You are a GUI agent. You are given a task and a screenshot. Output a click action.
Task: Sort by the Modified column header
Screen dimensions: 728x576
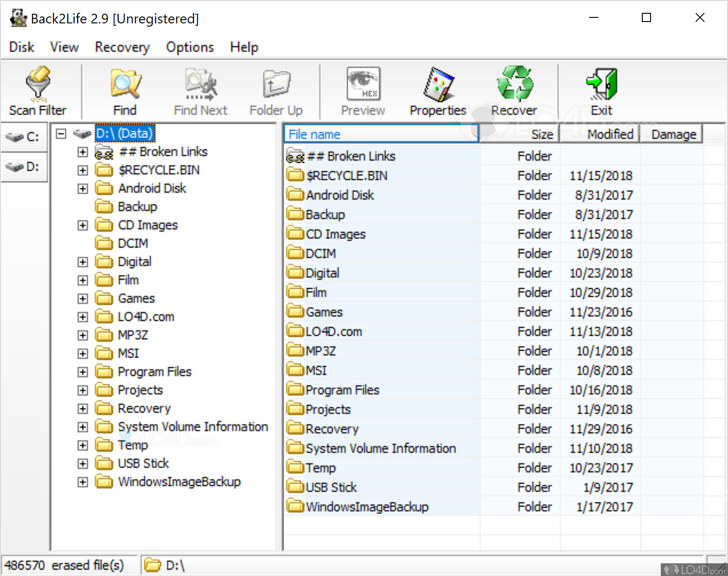coord(610,134)
